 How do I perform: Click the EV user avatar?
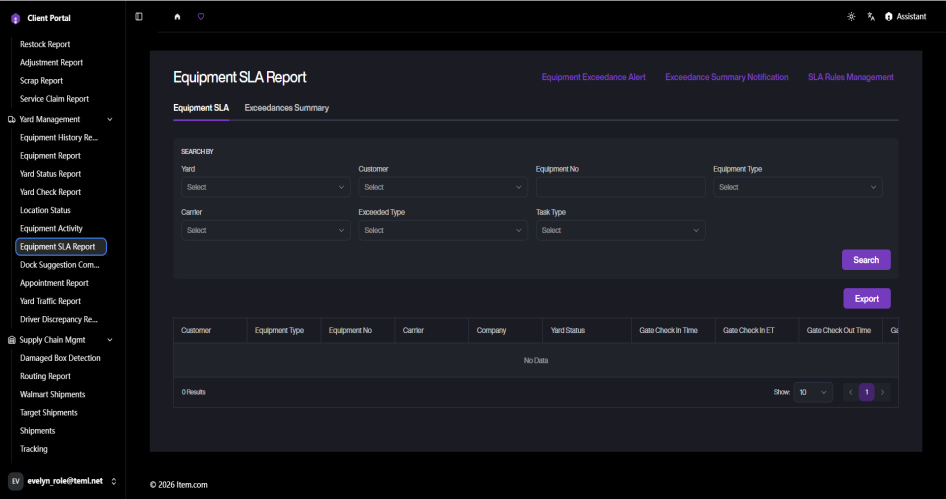[16, 481]
